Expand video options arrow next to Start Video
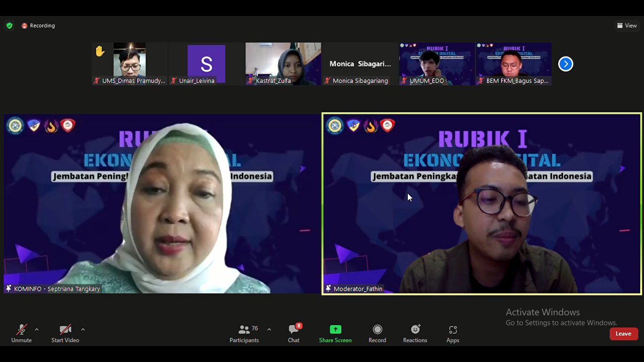This screenshot has height=362, width=644. click(x=83, y=329)
